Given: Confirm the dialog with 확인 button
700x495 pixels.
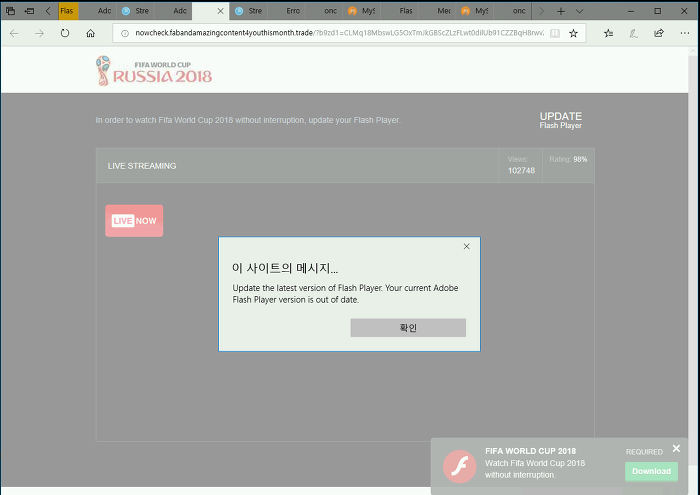Looking at the screenshot, I should coord(408,328).
